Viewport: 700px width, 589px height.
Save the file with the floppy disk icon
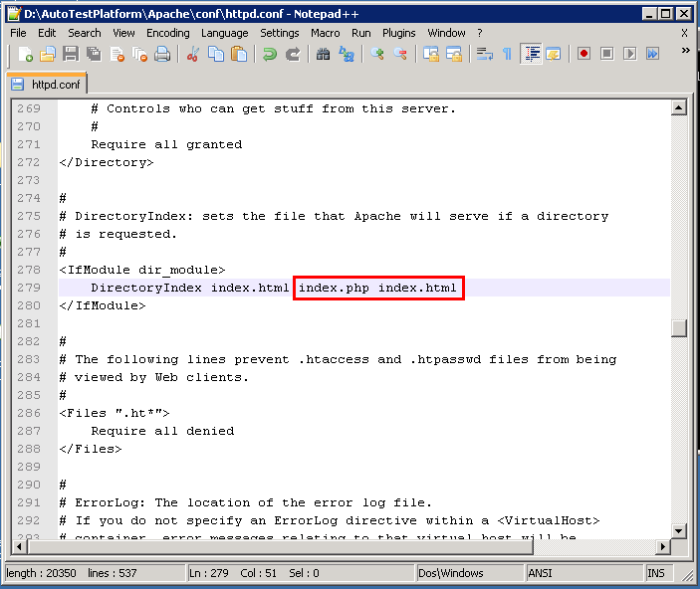coord(71,54)
